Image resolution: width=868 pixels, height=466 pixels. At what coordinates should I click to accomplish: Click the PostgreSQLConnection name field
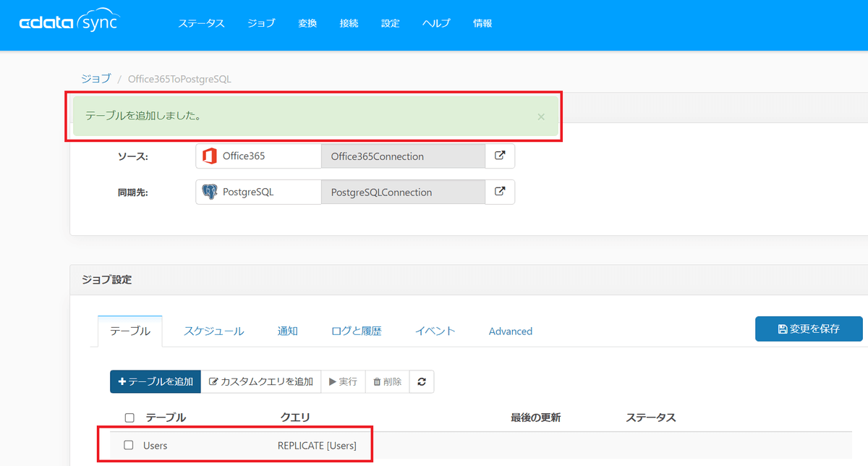click(x=403, y=192)
